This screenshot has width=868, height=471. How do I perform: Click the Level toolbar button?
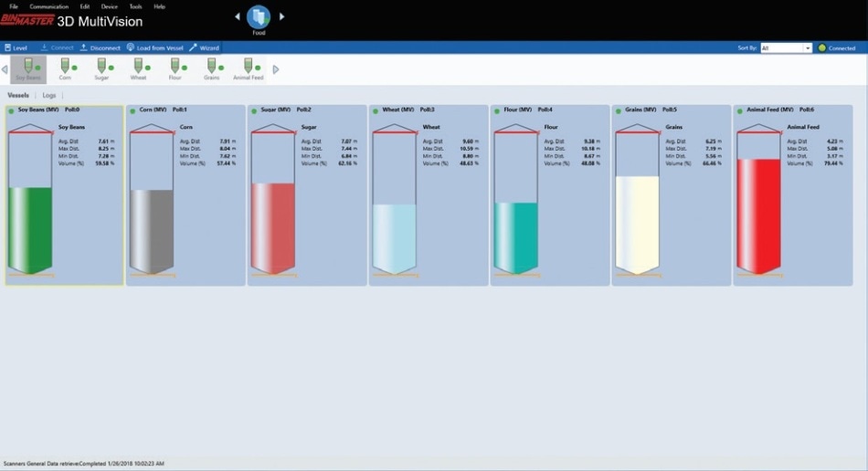tap(16, 47)
